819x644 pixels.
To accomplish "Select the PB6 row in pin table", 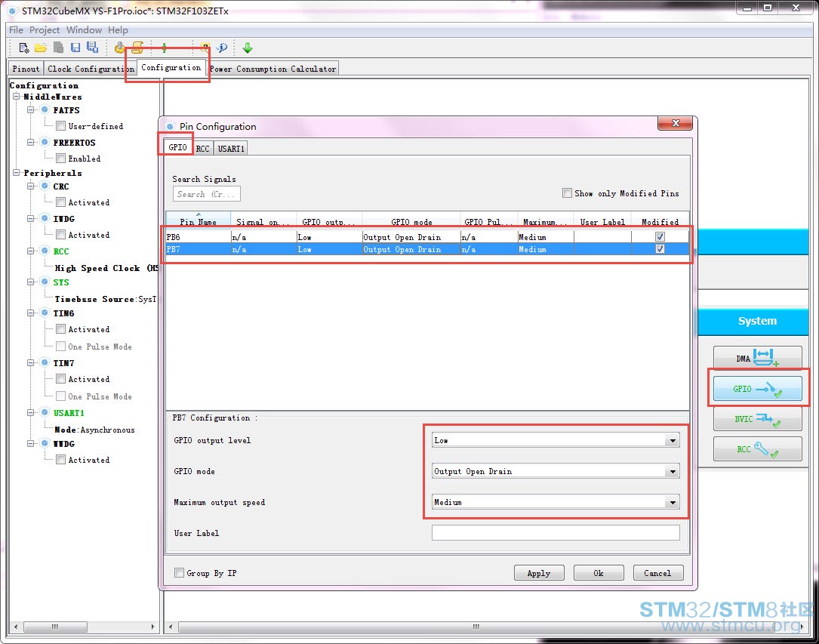I will pyautogui.click(x=428, y=236).
